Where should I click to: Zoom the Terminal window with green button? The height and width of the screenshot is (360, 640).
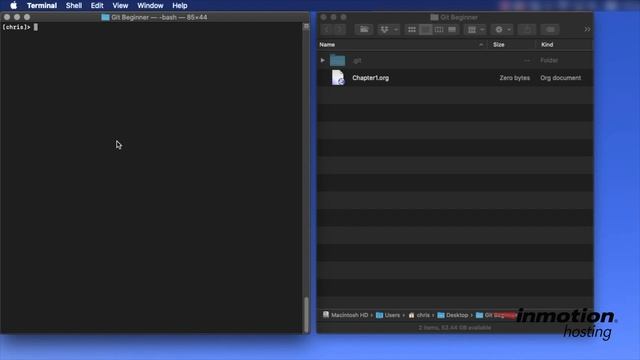pyautogui.click(x=27, y=17)
